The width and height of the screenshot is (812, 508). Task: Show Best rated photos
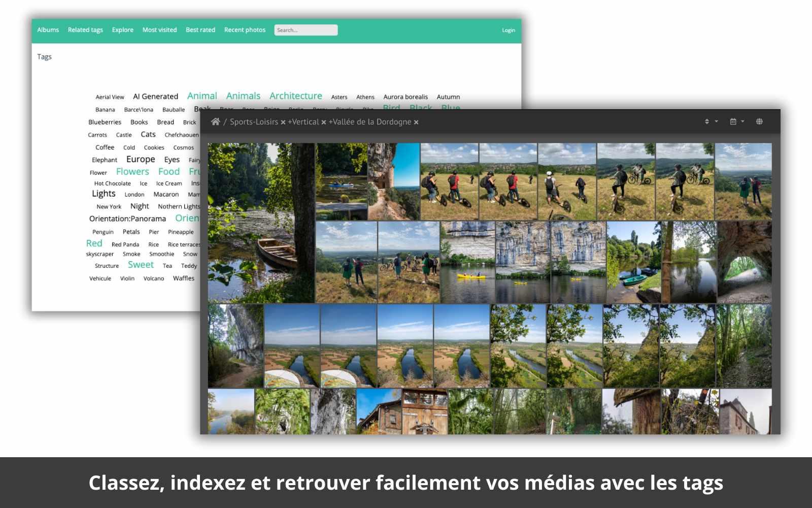200,30
